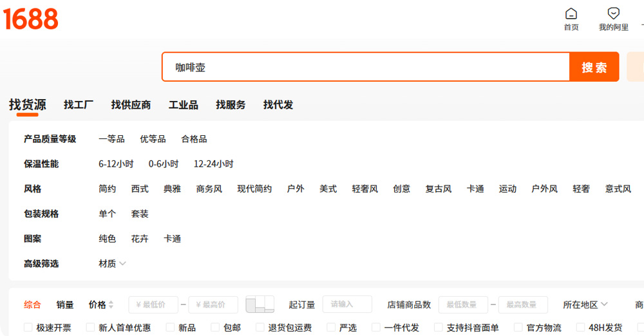
Task: Switch to 找工厂 tab
Action: point(79,105)
